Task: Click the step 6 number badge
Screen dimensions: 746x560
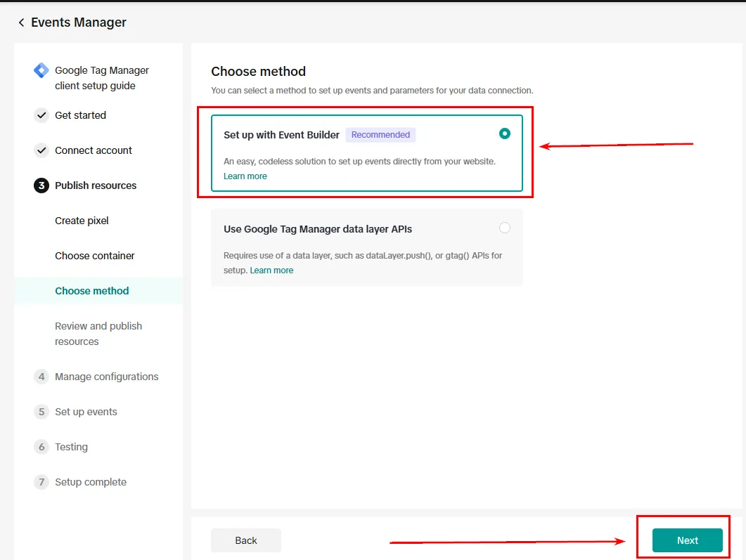Action: click(x=41, y=447)
